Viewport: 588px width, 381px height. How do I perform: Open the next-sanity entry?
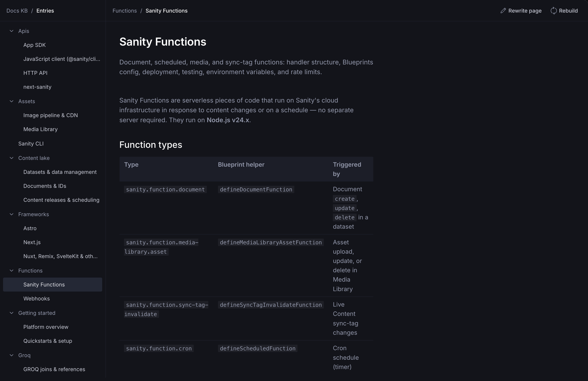tap(52, 87)
